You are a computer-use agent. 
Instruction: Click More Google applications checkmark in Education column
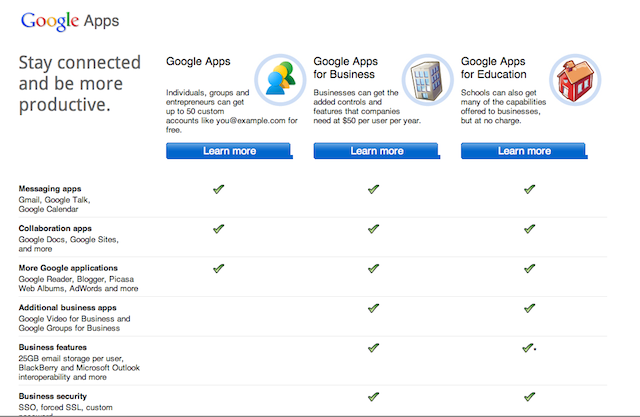[529, 268]
